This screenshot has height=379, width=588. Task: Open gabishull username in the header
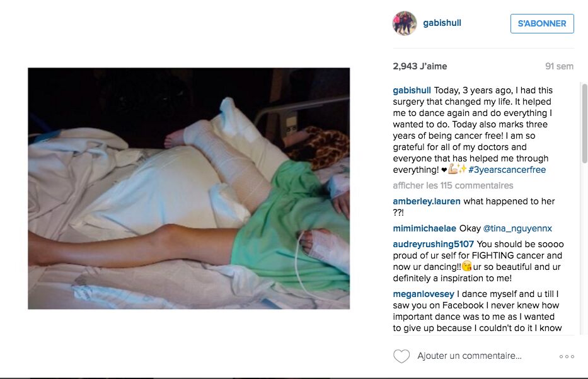click(442, 23)
